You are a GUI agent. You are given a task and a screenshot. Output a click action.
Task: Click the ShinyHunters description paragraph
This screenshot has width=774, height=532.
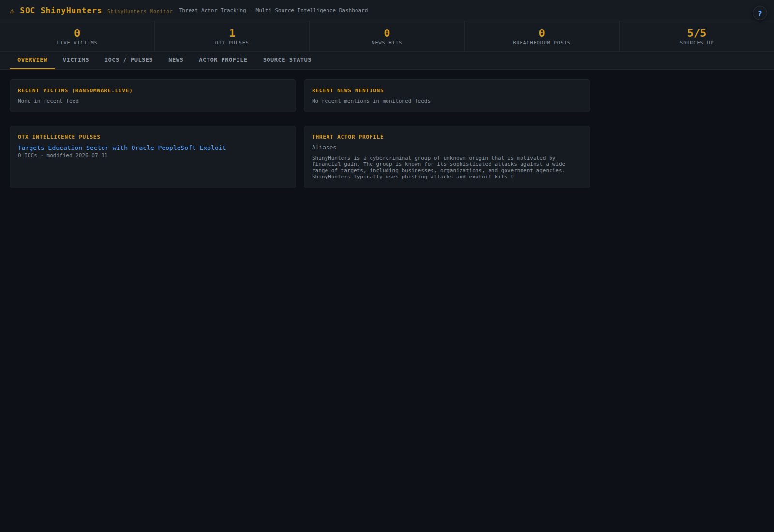pos(439,167)
